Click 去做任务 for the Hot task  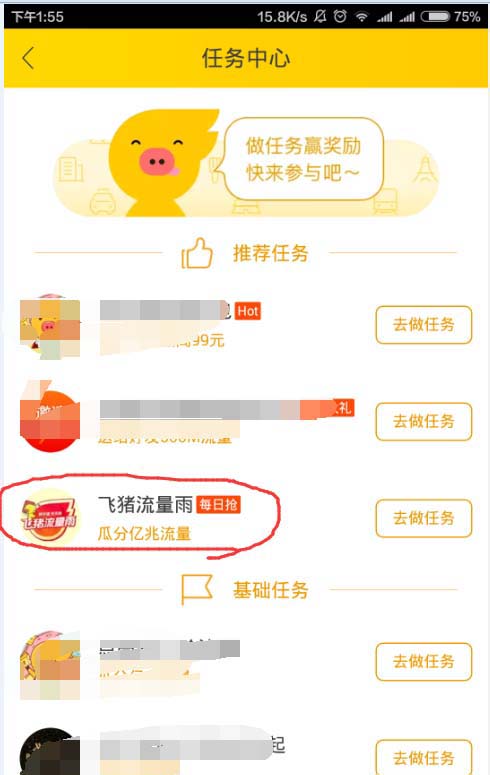click(424, 325)
